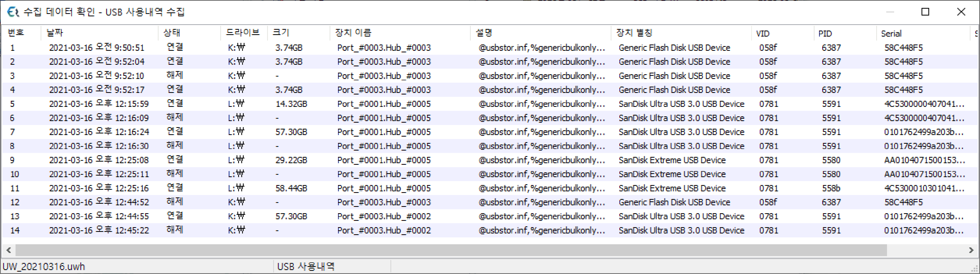Select row with date 오후 12:44:55
Screen dimensions: 980x274
click(490, 216)
